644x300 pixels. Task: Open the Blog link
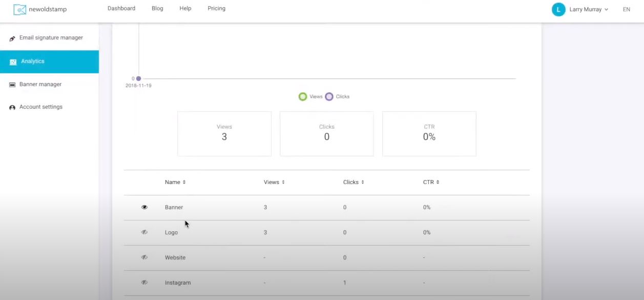[157, 8]
